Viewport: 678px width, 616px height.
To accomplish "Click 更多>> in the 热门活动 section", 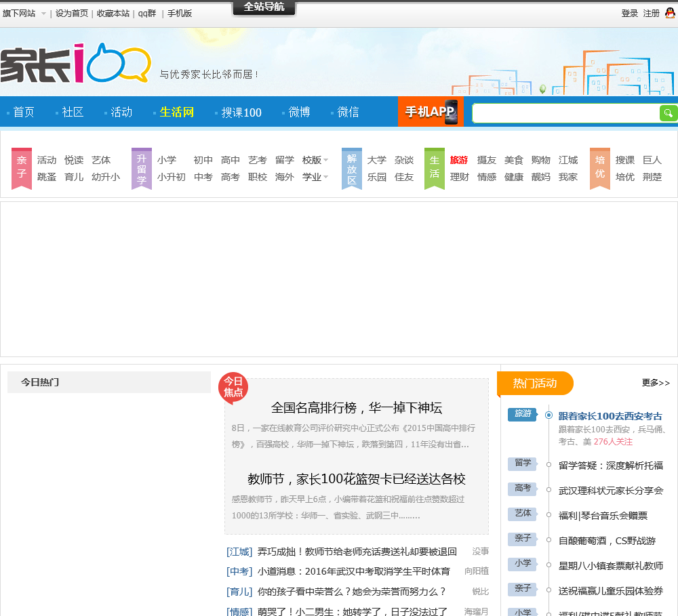I will 655,383.
